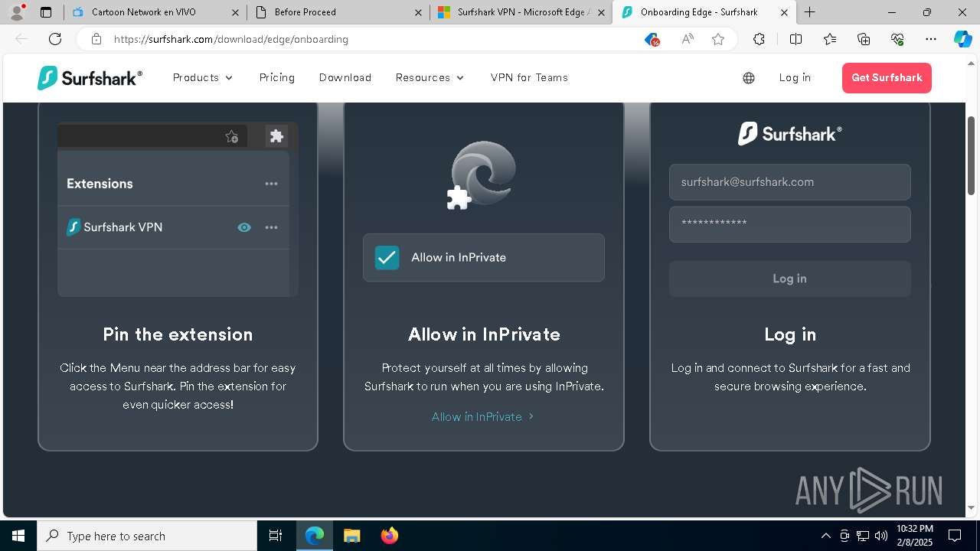This screenshot has height=551, width=980.
Task: Open the language globe selector
Action: point(749,78)
